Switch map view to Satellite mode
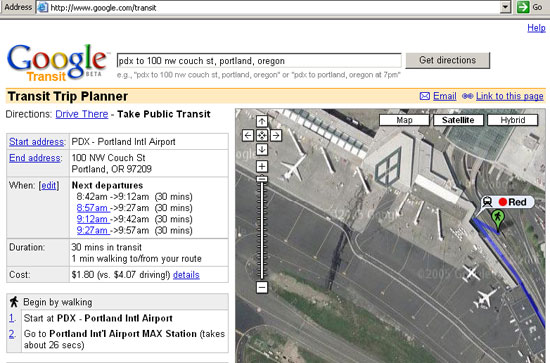Screen dimensions: 550x363 point(458,120)
